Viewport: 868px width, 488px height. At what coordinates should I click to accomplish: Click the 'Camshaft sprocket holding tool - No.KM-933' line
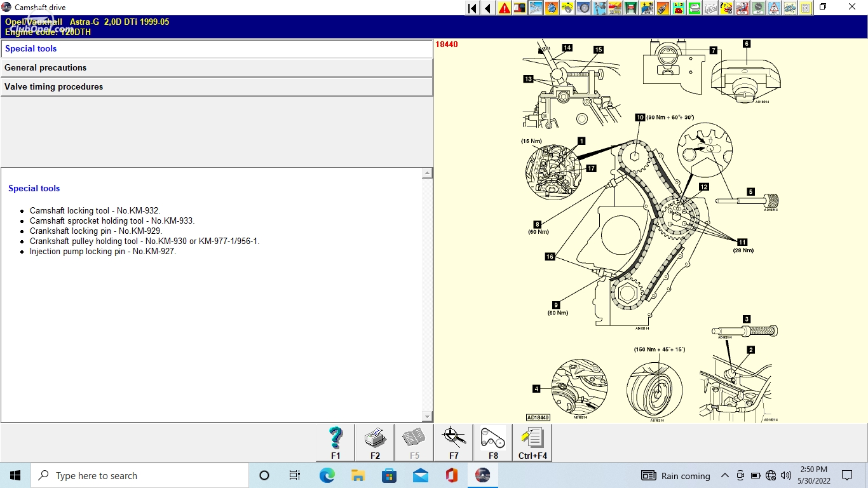tap(112, 221)
